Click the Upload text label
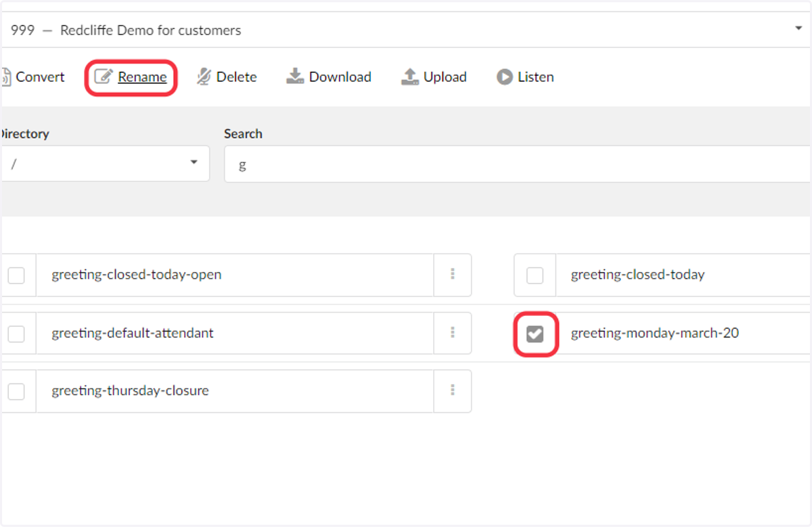This screenshot has height=527, width=812. [445, 77]
